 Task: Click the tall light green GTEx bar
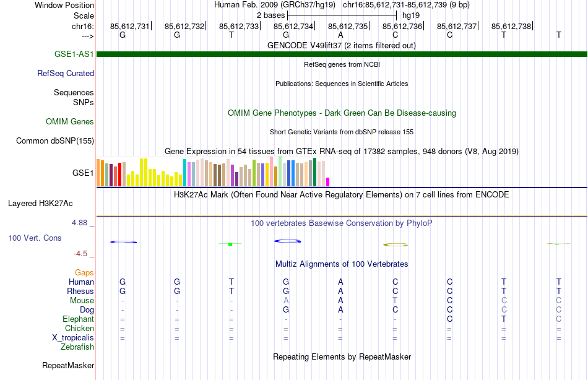coord(280,171)
